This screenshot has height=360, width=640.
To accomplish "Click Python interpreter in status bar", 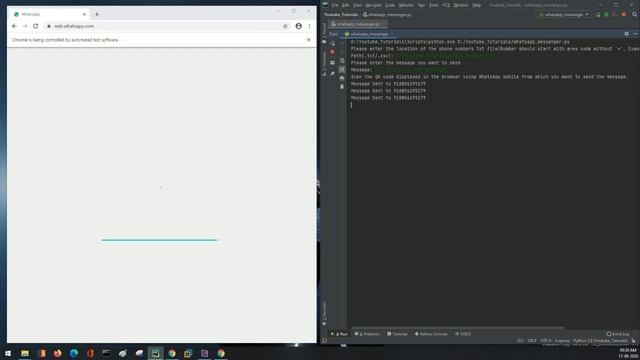I will tap(600, 340).
